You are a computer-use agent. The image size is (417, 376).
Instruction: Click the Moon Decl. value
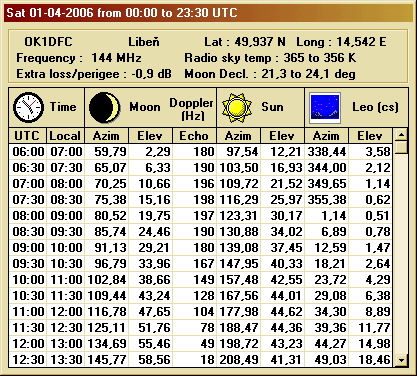(308, 74)
